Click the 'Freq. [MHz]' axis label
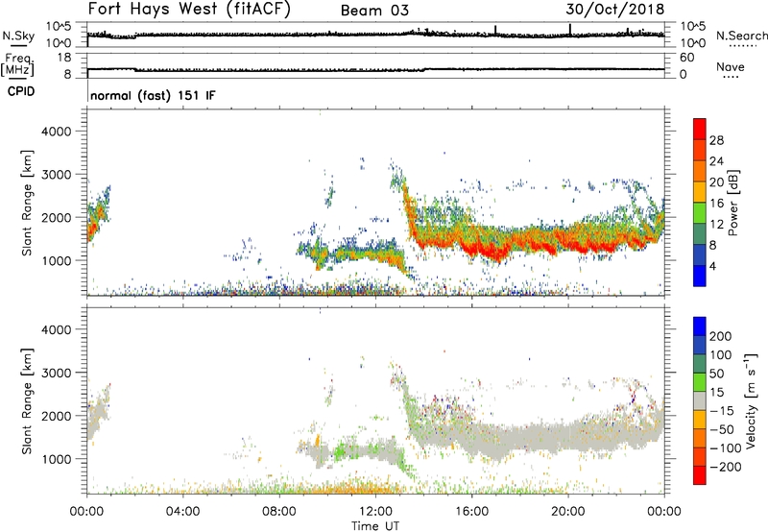Image resolution: width=768 pixels, height=532 pixels. [x=17, y=65]
